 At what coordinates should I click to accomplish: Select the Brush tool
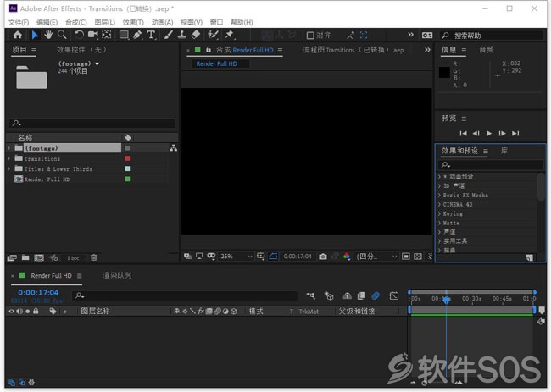point(169,35)
